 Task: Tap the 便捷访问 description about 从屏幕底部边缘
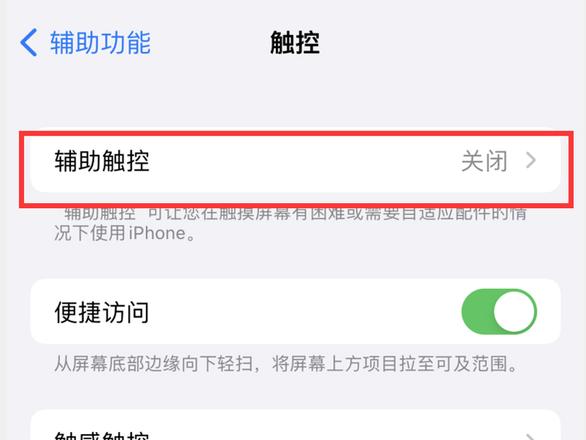coord(286,364)
